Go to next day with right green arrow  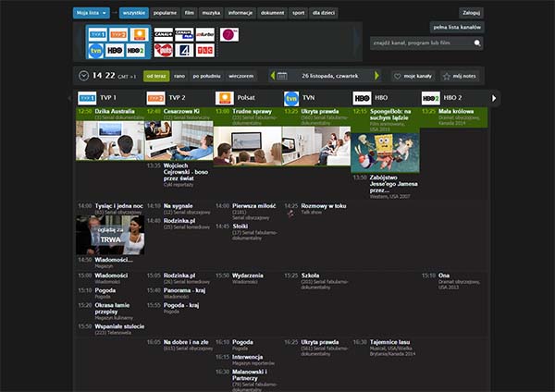point(377,76)
